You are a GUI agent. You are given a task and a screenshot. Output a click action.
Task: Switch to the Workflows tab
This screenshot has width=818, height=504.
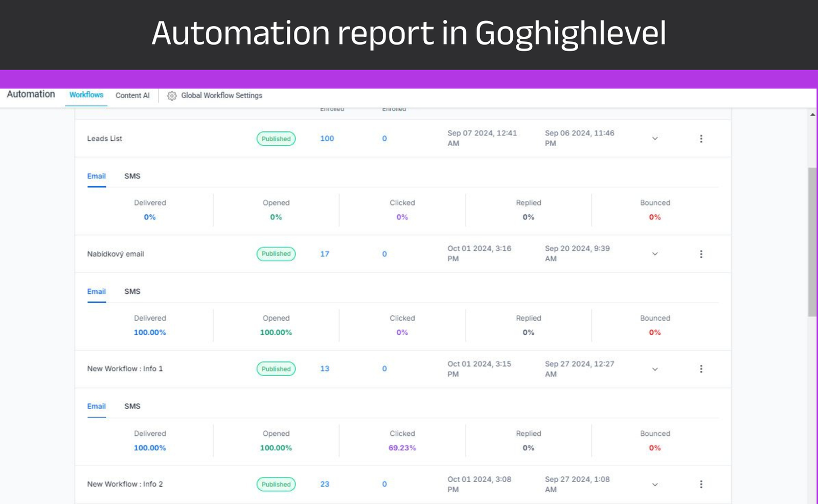(x=86, y=95)
